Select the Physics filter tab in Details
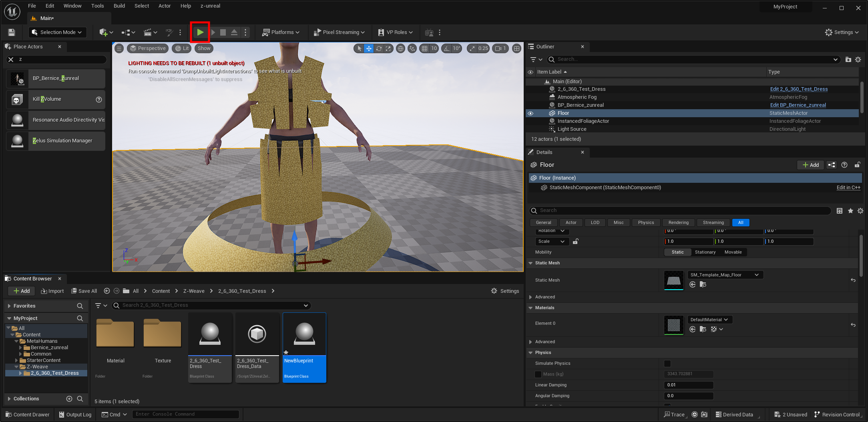Image resolution: width=868 pixels, height=422 pixels. (646, 222)
